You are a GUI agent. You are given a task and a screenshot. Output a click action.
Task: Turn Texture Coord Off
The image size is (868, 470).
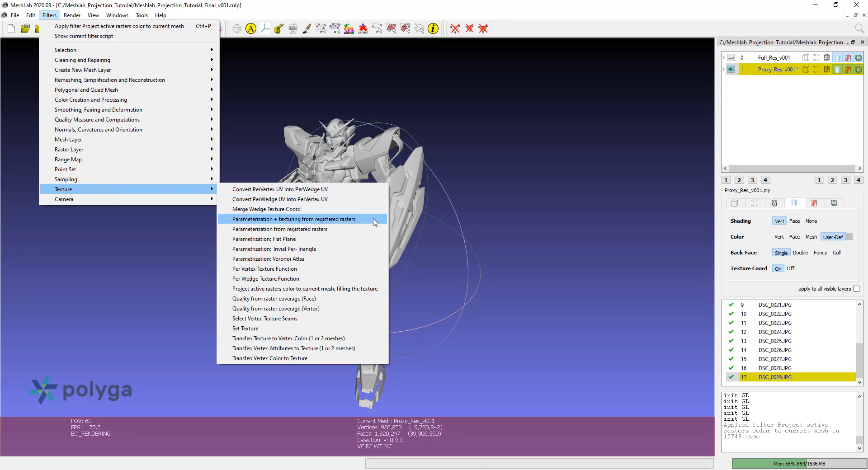pyautogui.click(x=790, y=268)
